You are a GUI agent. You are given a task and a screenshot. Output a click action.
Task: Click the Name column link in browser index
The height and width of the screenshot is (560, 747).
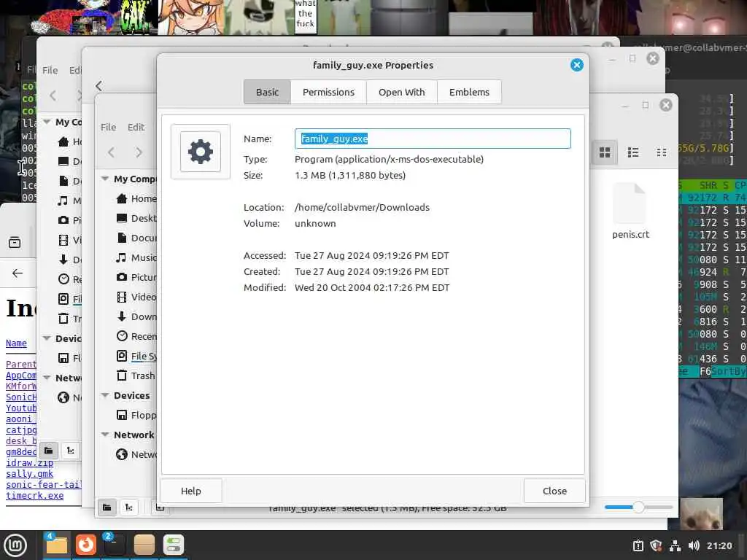point(16,343)
